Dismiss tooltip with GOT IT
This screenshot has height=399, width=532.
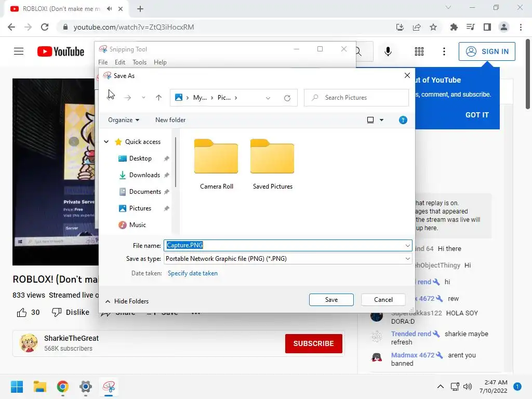(477, 115)
